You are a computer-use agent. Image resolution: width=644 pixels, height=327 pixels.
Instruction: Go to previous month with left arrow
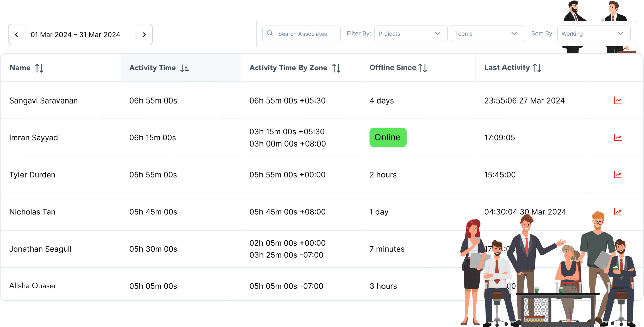point(17,35)
